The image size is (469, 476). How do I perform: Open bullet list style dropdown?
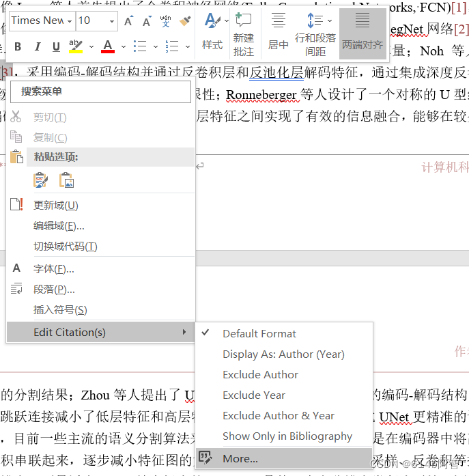coord(156,46)
